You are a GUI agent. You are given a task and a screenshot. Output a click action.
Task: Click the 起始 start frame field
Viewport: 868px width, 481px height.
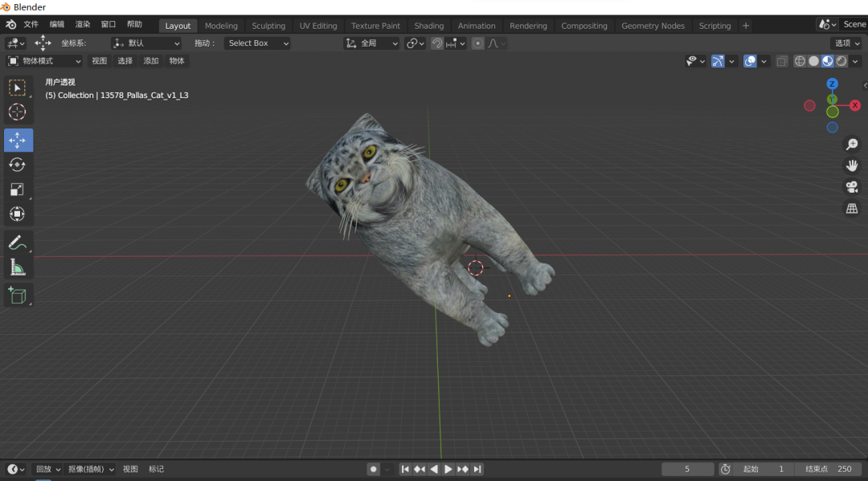click(x=764, y=470)
